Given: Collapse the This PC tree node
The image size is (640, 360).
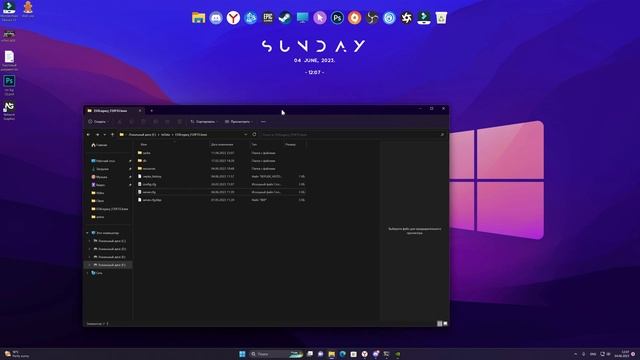Looking at the screenshot, I should (x=87, y=233).
